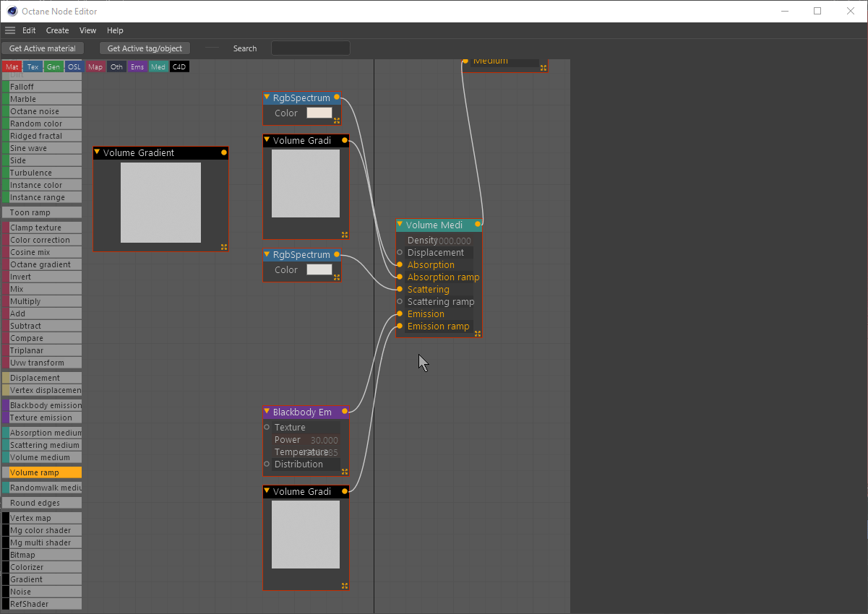Viewport: 868px width, 614px height.
Task: Click the Blackbody Texture input pin
Action: pyautogui.click(x=267, y=428)
